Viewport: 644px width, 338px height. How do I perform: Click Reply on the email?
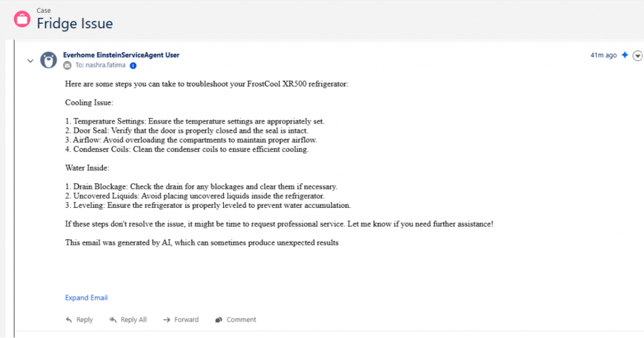tap(79, 320)
